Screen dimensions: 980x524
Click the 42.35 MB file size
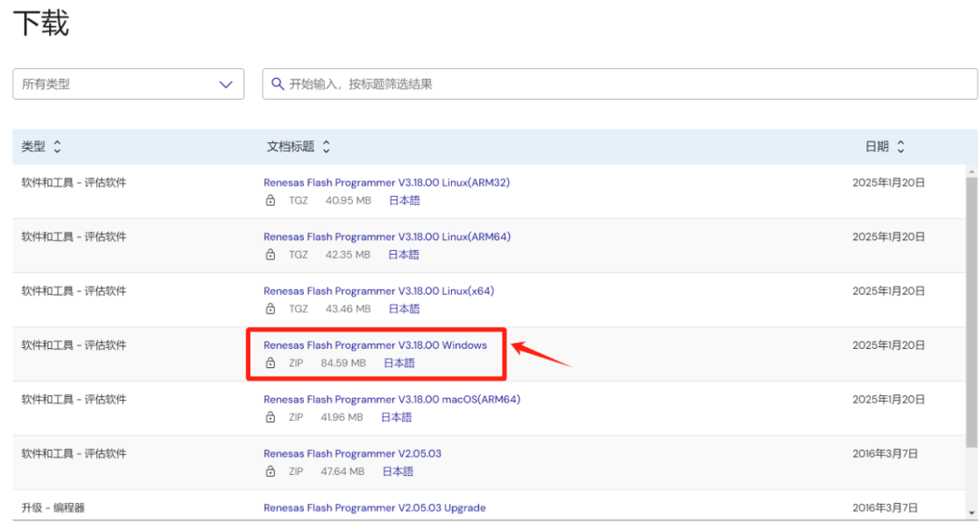coord(348,255)
